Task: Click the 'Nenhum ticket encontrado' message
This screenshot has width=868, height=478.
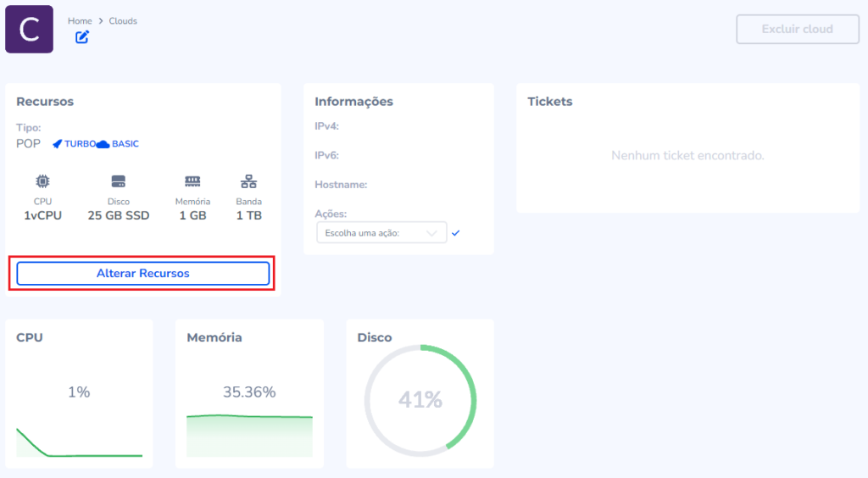Action: (687, 156)
